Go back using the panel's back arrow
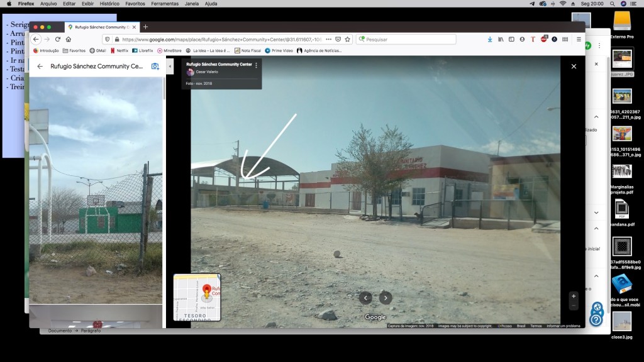The width and height of the screenshot is (644, 362). coord(40,66)
